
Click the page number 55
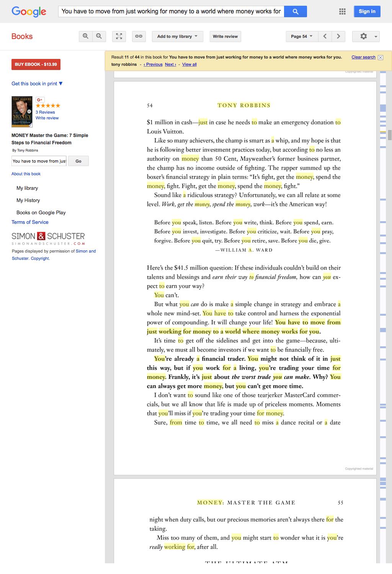(x=340, y=503)
